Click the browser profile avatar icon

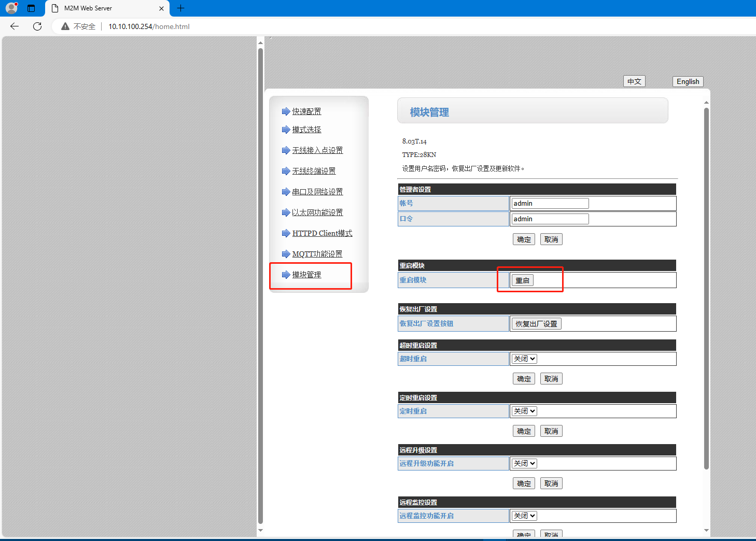[x=11, y=8]
